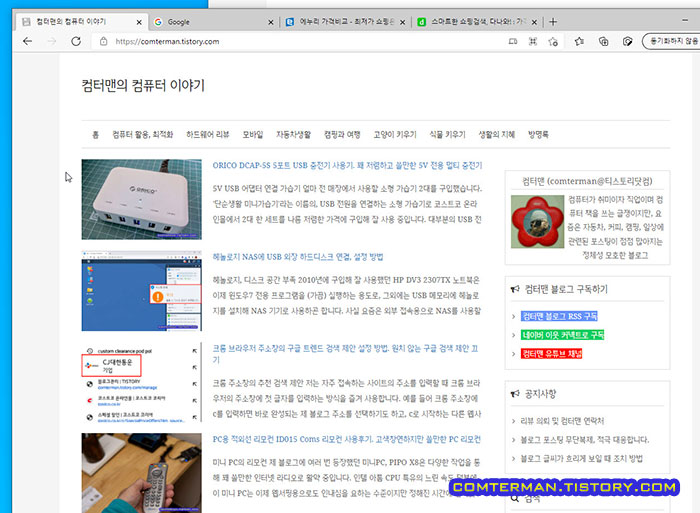
Task: Click the chevron before 리뷰 의뢰 notice
Action: [x=513, y=421]
